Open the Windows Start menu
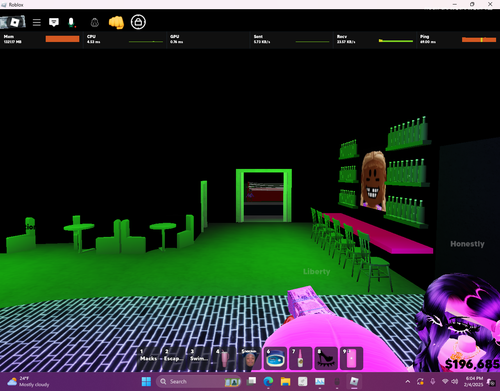 coord(146,382)
